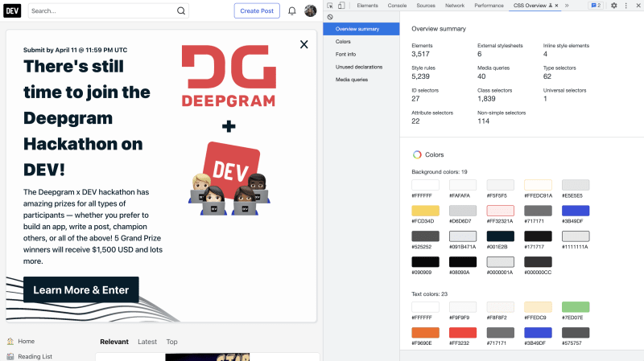
Task: Close the DevTools panel
Action: coord(637,6)
